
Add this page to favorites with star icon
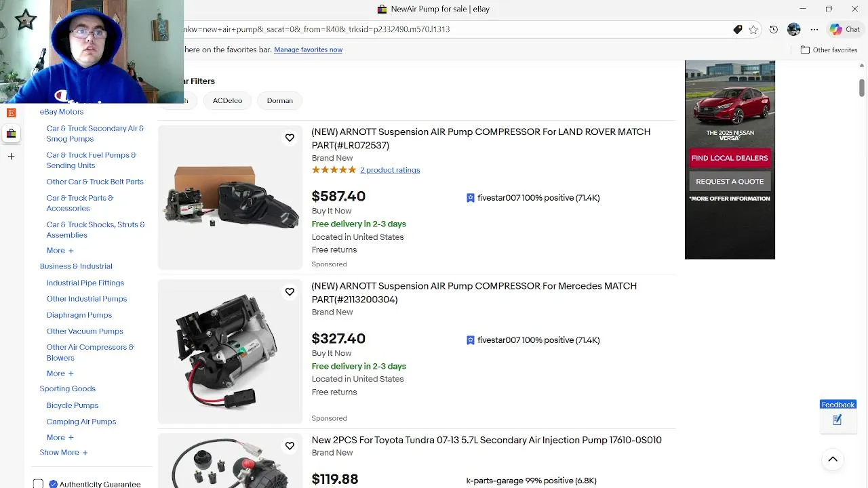click(x=753, y=29)
